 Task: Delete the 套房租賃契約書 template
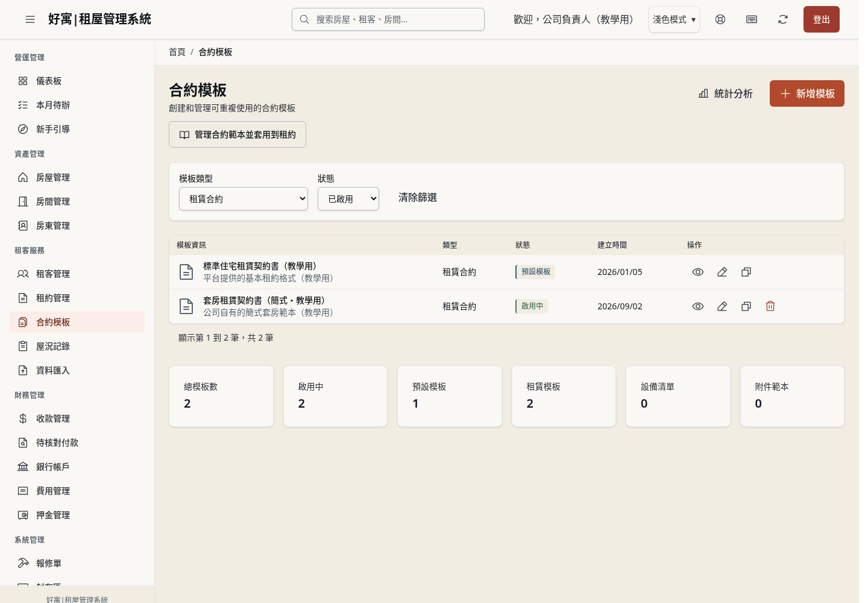coord(770,306)
